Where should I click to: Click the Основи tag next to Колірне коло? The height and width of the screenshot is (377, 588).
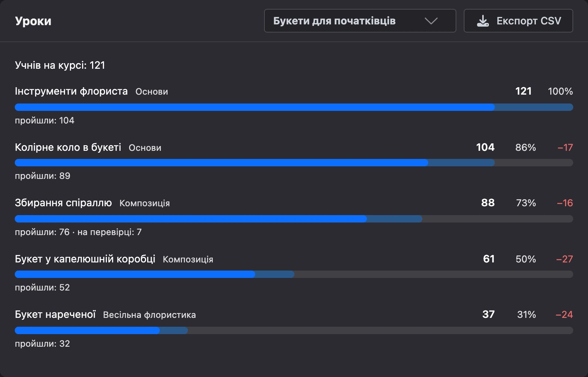145,148
